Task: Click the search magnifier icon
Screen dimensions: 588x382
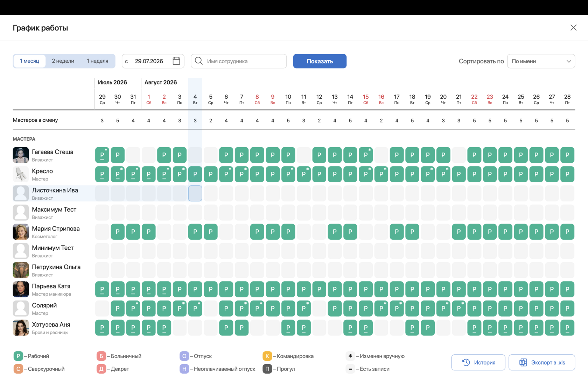Action: coord(199,61)
